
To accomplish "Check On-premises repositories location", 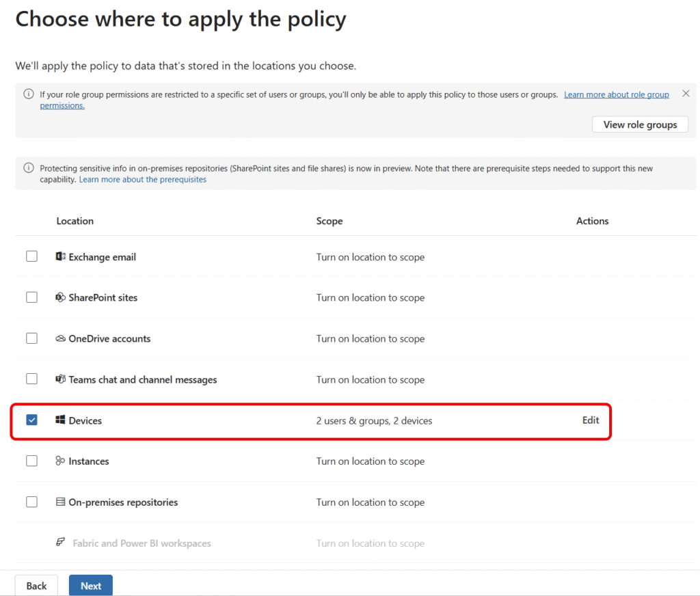I will 31,502.
